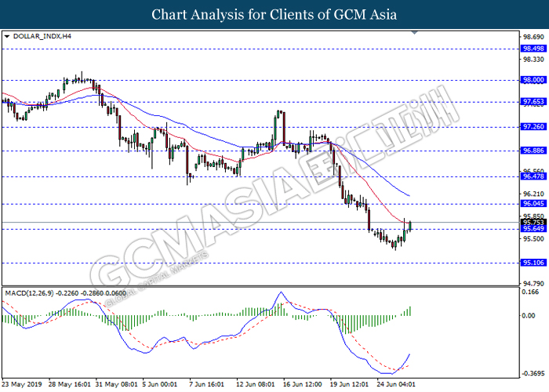This screenshot has width=549, height=392.
Task: Select the 97.260 price level label
Action: pos(533,126)
